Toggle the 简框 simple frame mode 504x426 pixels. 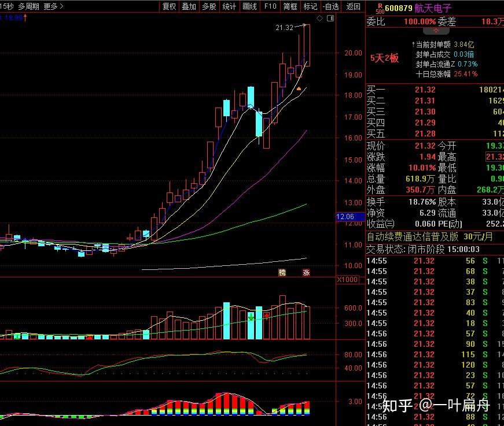click(x=290, y=6)
